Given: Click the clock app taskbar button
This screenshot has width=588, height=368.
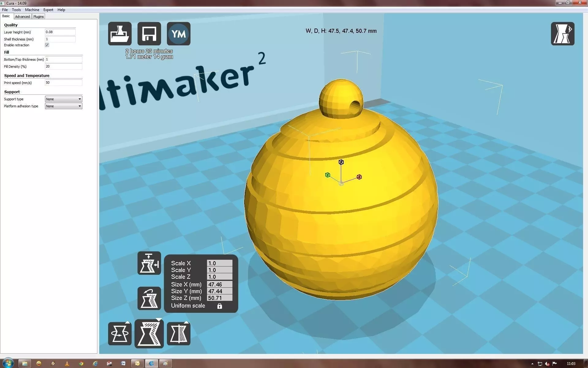Looking at the screenshot, I should click(138, 363).
